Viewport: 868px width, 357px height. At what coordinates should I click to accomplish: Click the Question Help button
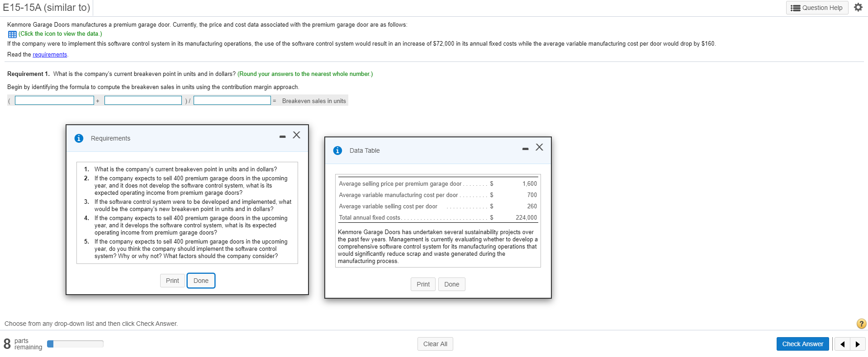click(817, 8)
